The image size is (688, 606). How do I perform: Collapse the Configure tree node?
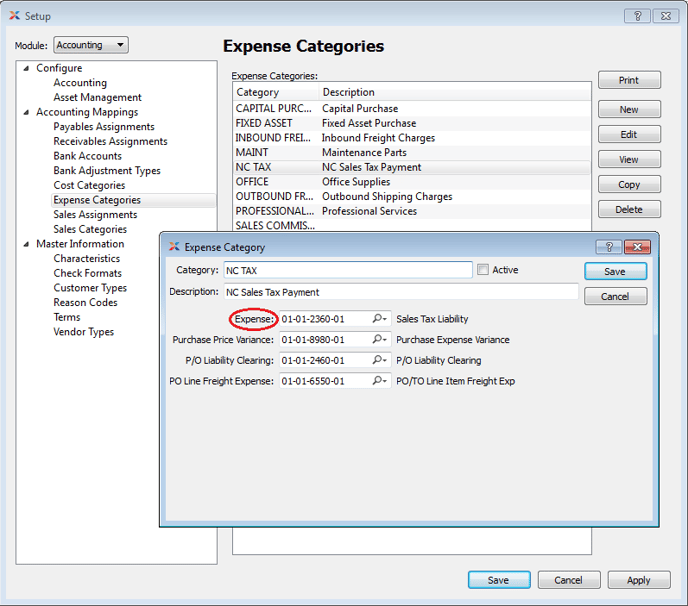[26, 68]
